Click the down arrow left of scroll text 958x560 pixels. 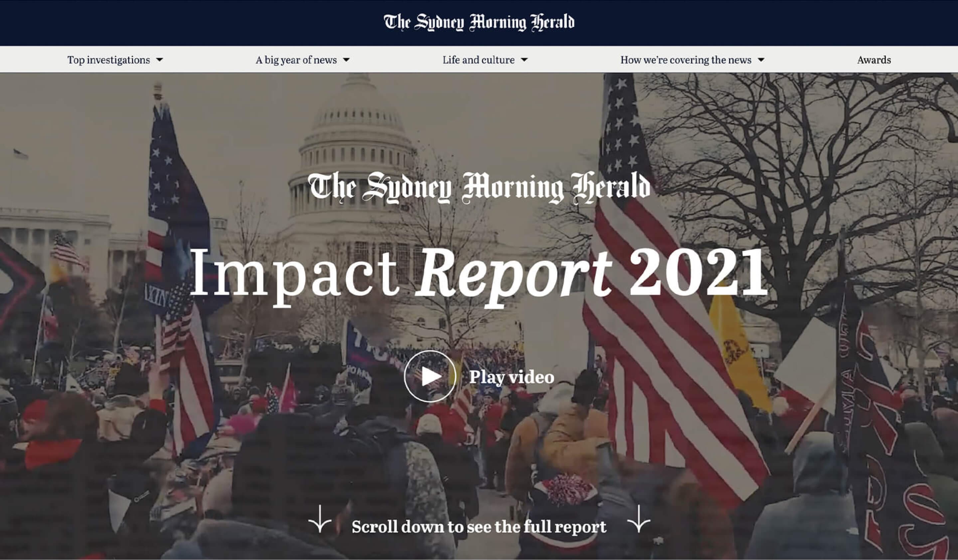pyautogui.click(x=320, y=519)
